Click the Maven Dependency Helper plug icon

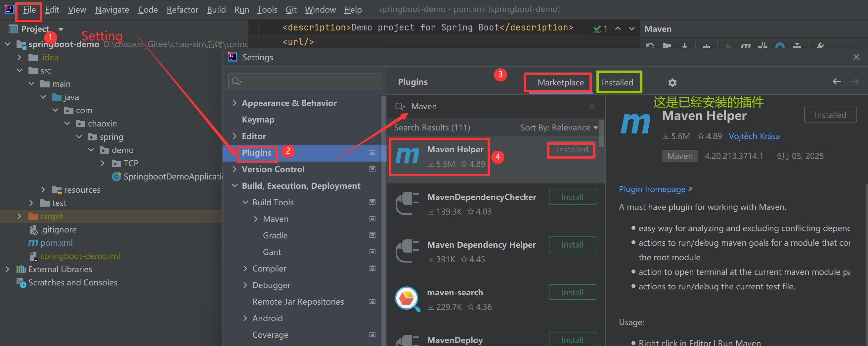(x=408, y=251)
